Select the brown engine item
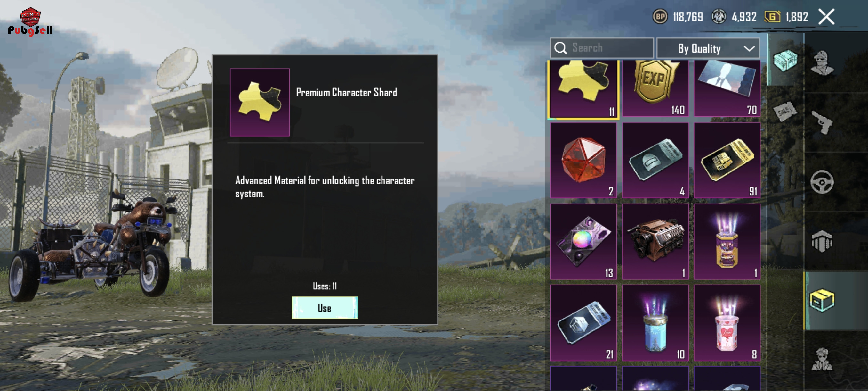 click(x=655, y=242)
